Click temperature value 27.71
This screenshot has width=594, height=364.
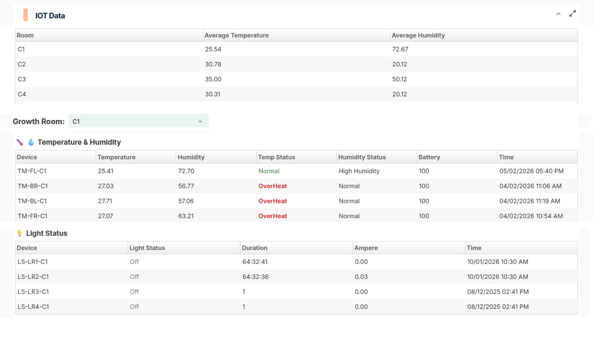(x=105, y=201)
